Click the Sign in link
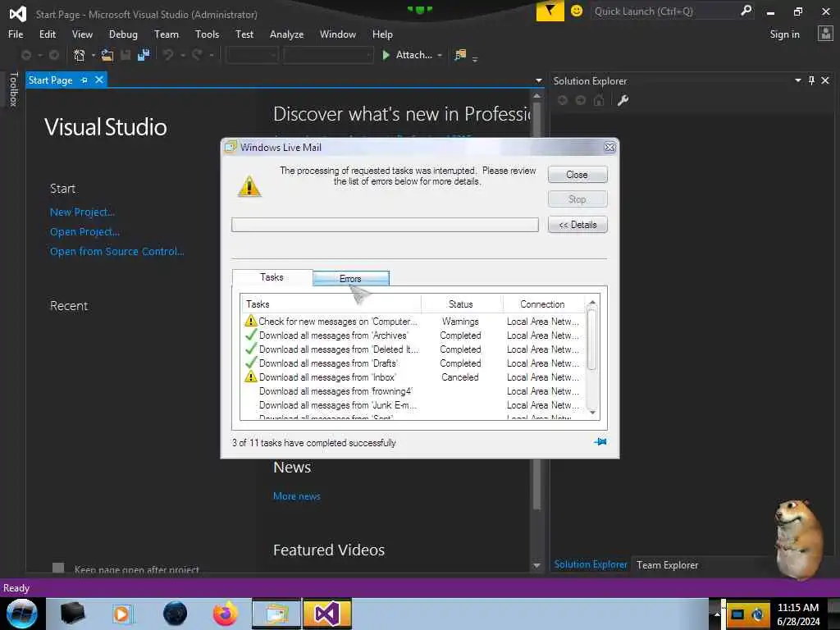The width and height of the screenshot is (840, 630). click(784, 34)
